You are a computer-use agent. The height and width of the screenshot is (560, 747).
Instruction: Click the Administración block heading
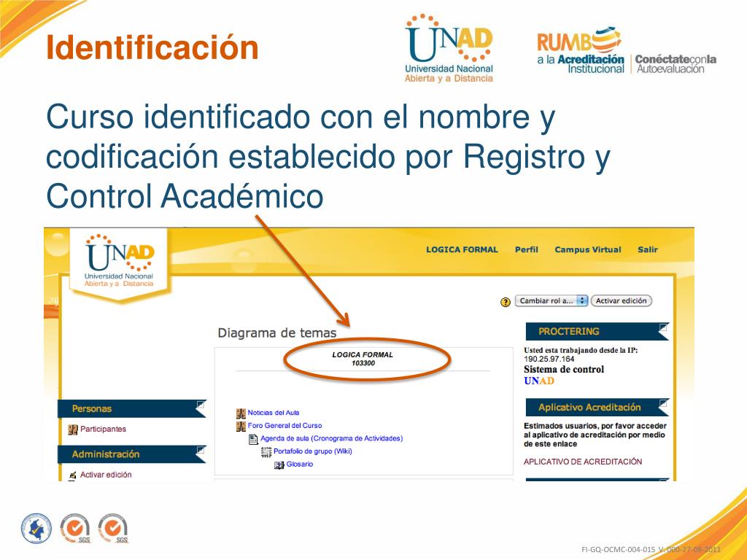click(106, 454)
